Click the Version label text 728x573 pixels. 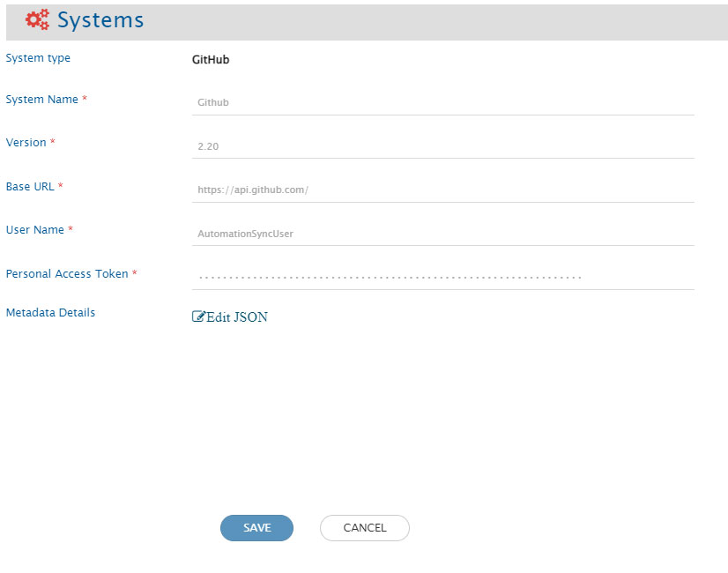pyautogui.click(x=26, y=142)
